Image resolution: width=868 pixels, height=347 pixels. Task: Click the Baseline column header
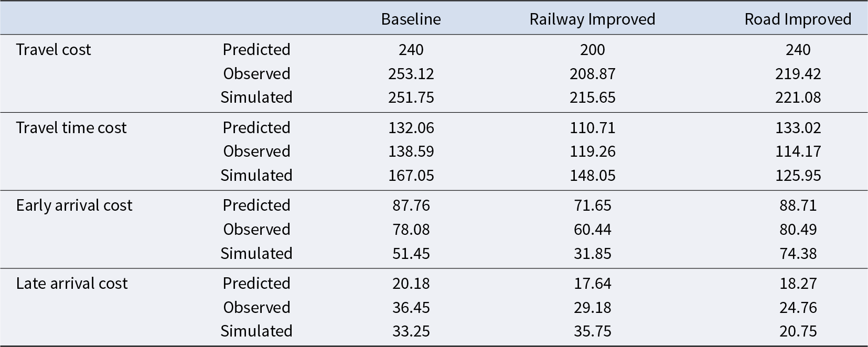pos(411,19)
